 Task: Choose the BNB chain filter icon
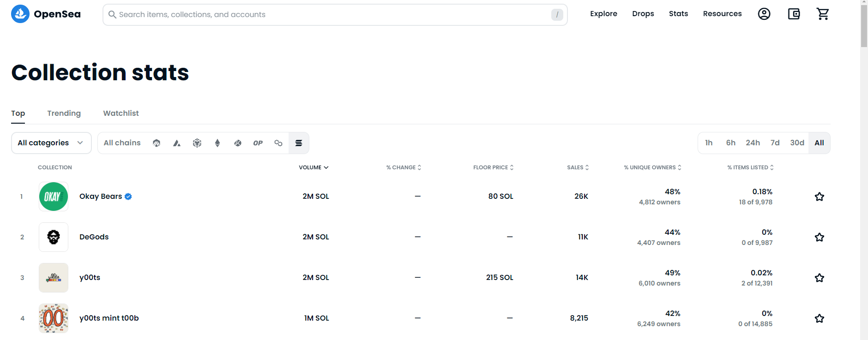(x=197, y=143)
